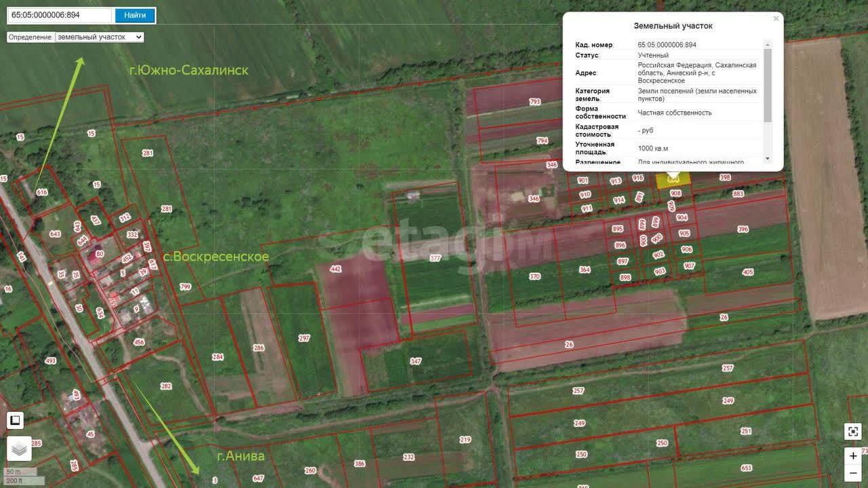The height and width of the screenshot is (488, 868).
Task: Zoom out using the minus button
Action: [852, 473]
